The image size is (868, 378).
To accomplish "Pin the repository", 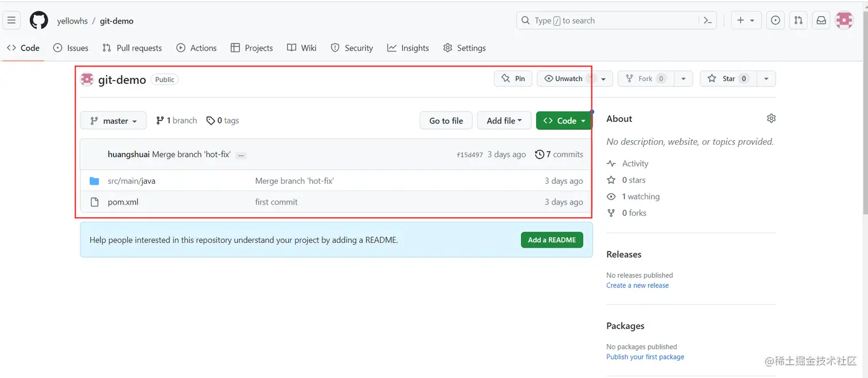I will (513, 79).
